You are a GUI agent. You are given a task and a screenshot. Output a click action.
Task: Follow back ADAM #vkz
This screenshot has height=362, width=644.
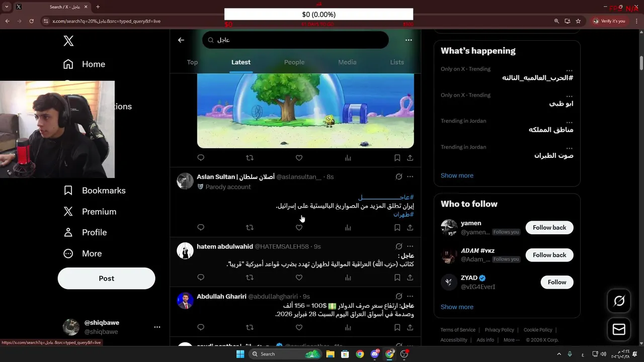pos(549,255)
